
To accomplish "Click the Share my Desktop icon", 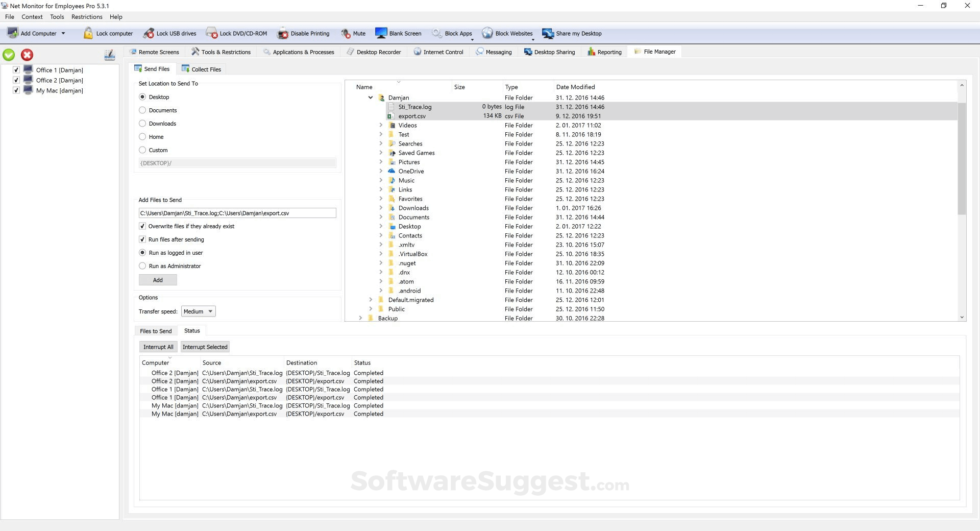I will point(548,34).
